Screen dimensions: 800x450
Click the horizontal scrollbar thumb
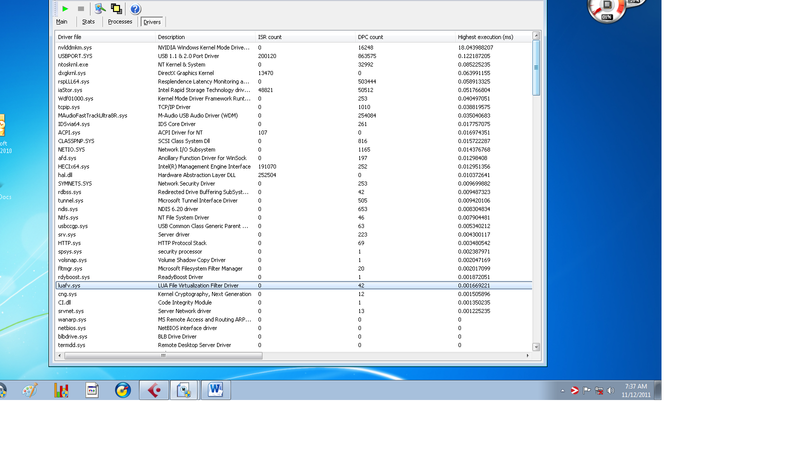[x=163, y=355]
